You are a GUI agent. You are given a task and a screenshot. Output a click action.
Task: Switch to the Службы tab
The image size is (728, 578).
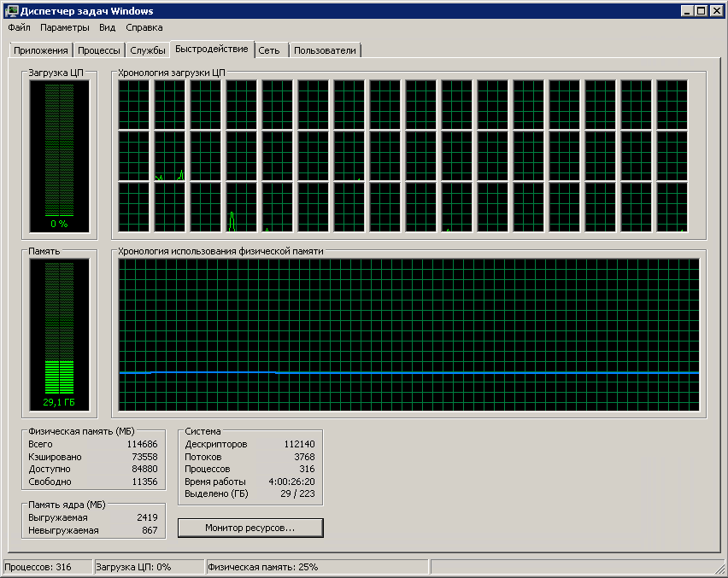(148, 50)
